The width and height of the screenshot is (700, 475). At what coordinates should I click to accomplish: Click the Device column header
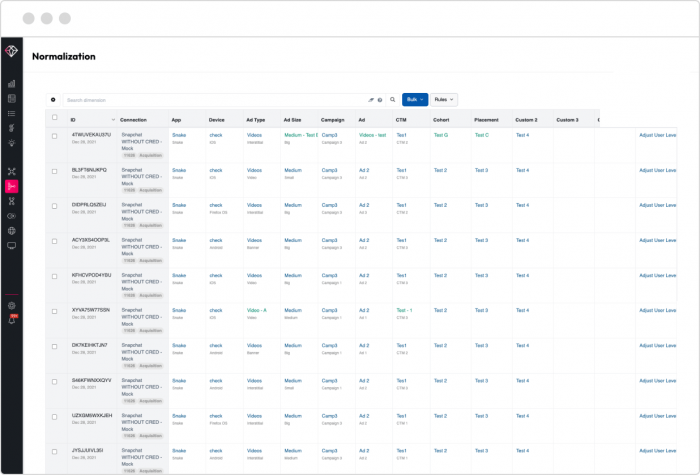pos(217,120)
